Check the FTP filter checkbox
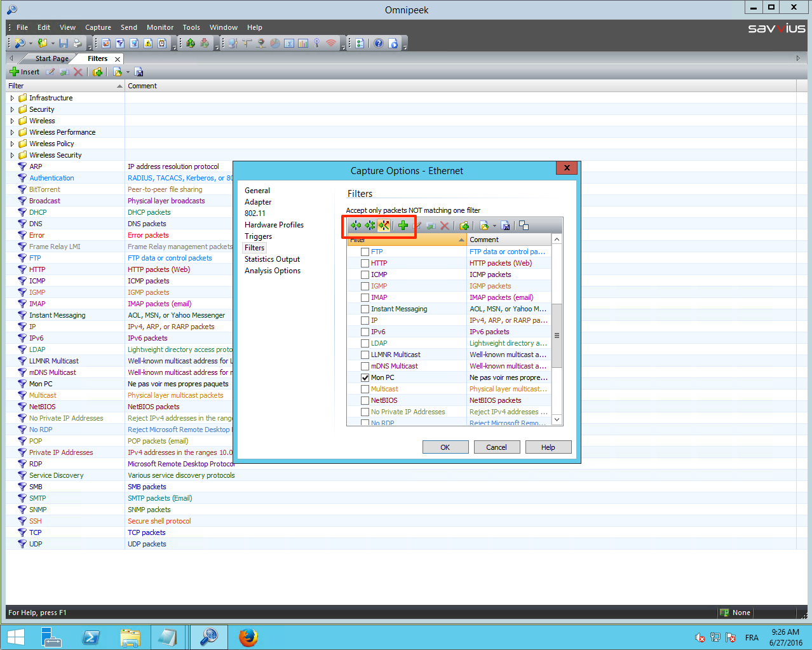This screenshot has width=812, height=650. pos(365,252)
